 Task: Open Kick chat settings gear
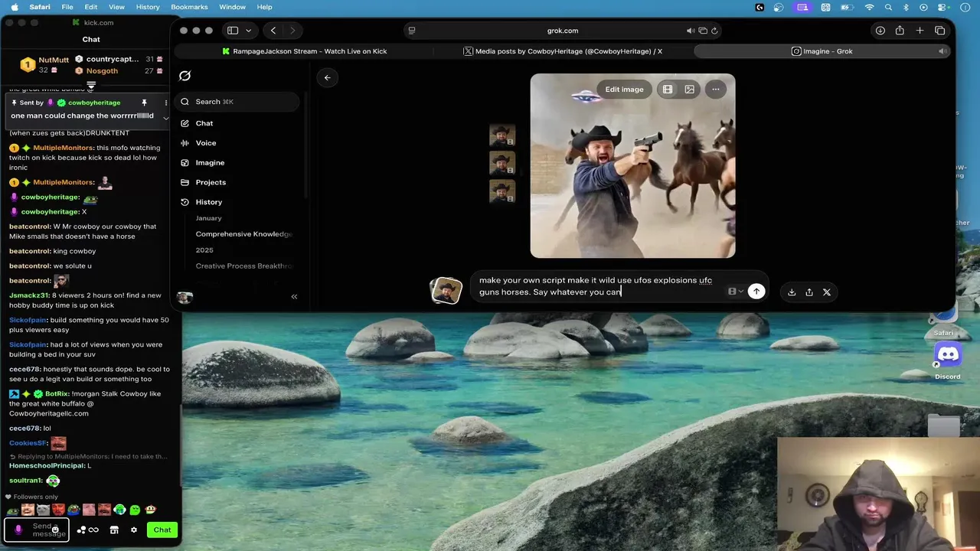(134, 530)
